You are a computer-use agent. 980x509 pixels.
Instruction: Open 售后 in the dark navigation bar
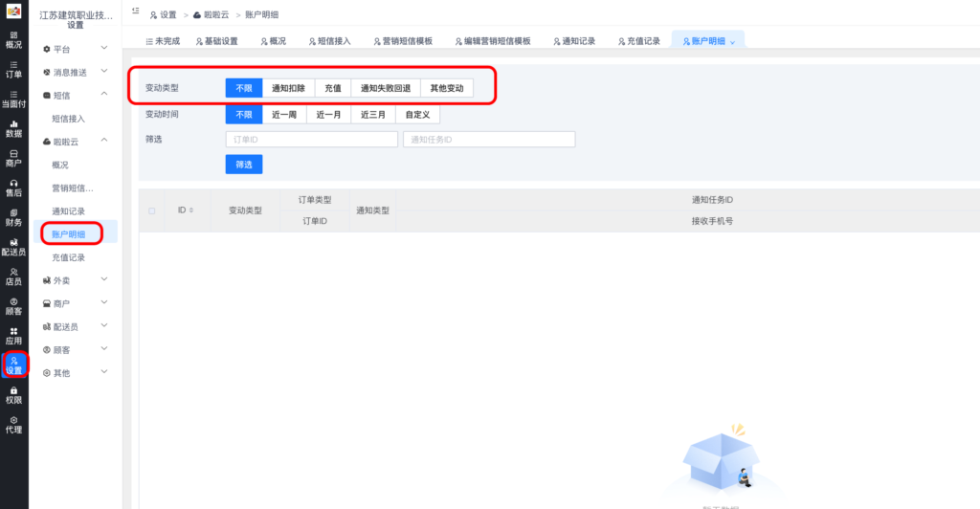tap(13, 188)
